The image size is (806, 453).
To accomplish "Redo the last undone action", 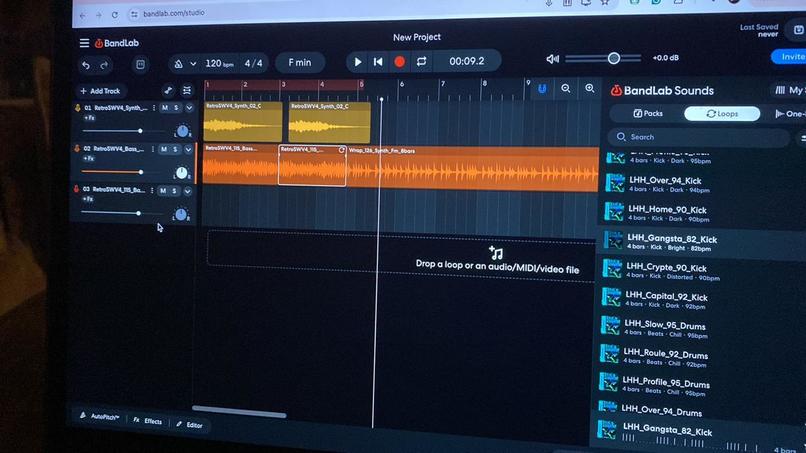I will tap(104, 65).
